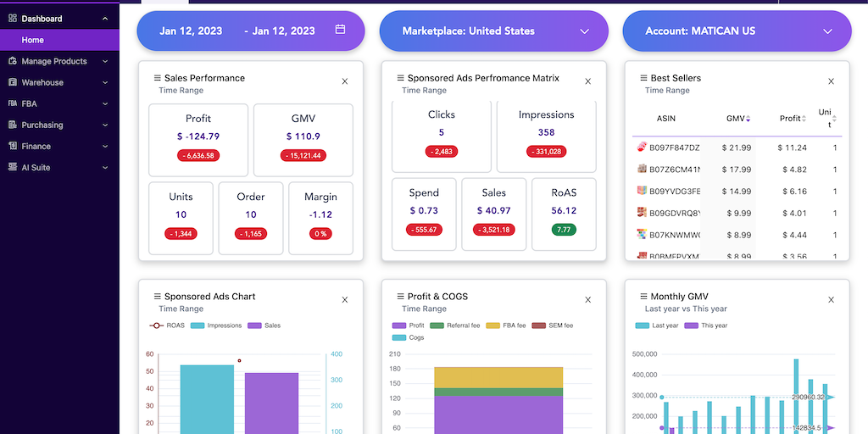868x434 pixels.
Task: Close the Best Sellers widget
Action: pos(831,81)
